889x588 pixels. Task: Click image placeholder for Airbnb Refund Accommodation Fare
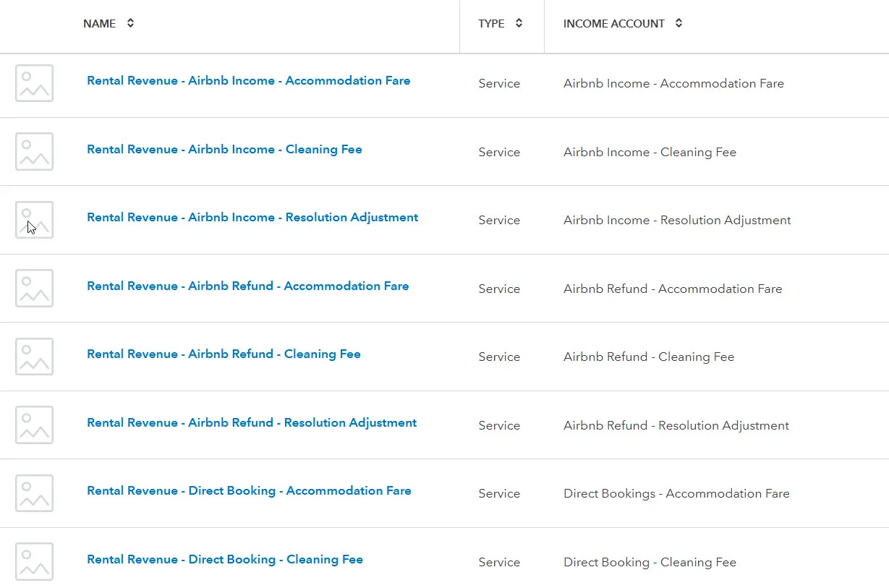point(34,288)
